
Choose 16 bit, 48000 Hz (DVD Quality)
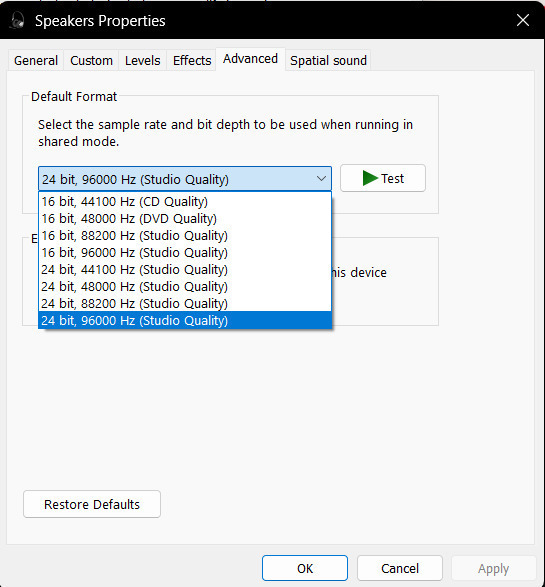tap(185, 219)
